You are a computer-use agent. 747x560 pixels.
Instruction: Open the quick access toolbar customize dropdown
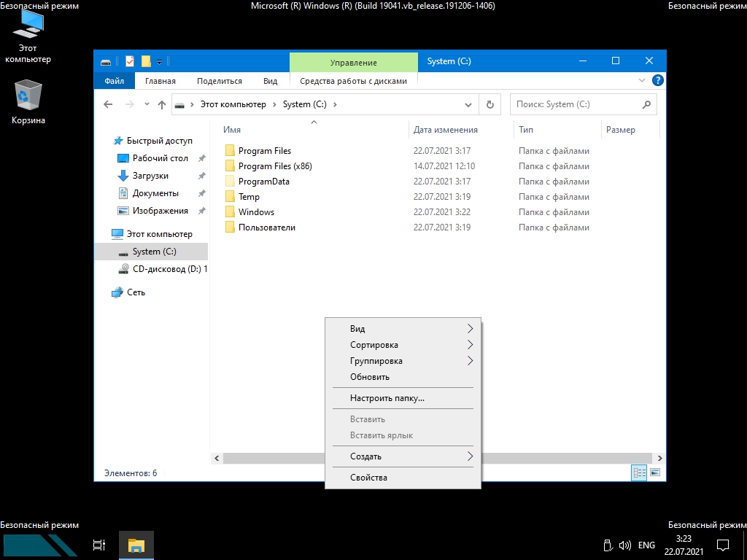[x=159, y=61]
